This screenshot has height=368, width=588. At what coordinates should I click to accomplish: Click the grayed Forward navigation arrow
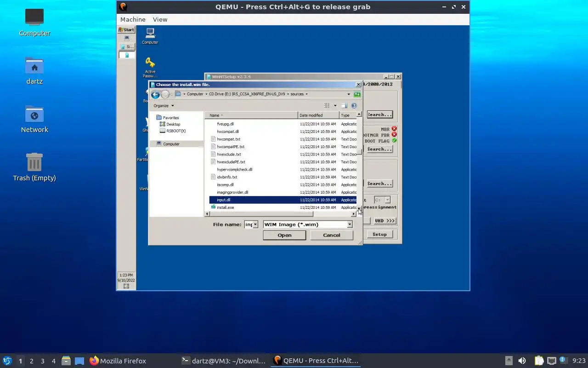click(x=165, y=95)
